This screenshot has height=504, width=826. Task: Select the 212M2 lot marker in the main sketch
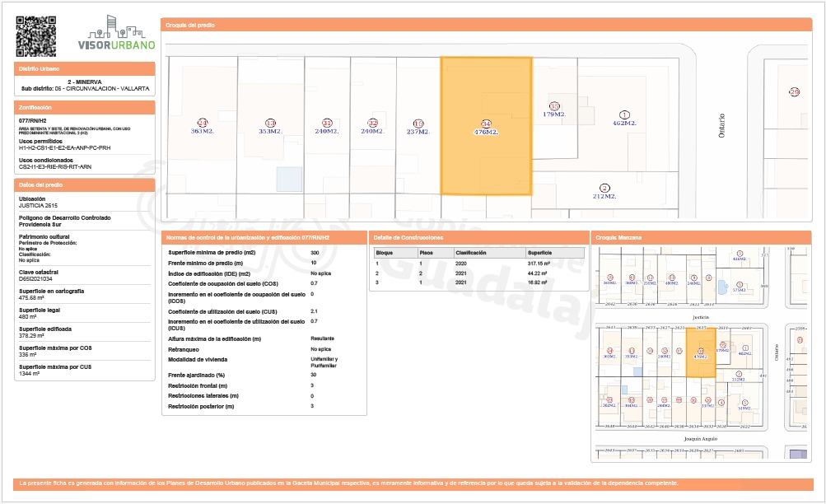[x=604, y=192]
